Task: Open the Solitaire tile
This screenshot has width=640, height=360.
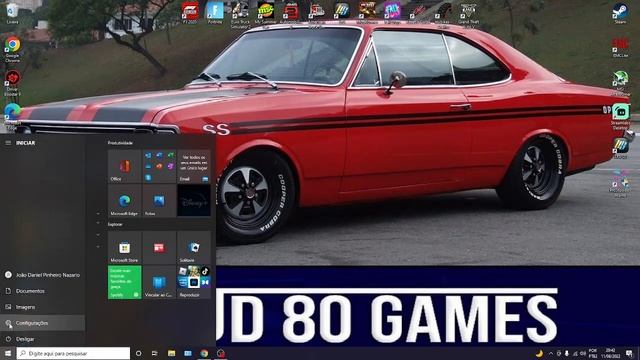Action: coord(194,247)
